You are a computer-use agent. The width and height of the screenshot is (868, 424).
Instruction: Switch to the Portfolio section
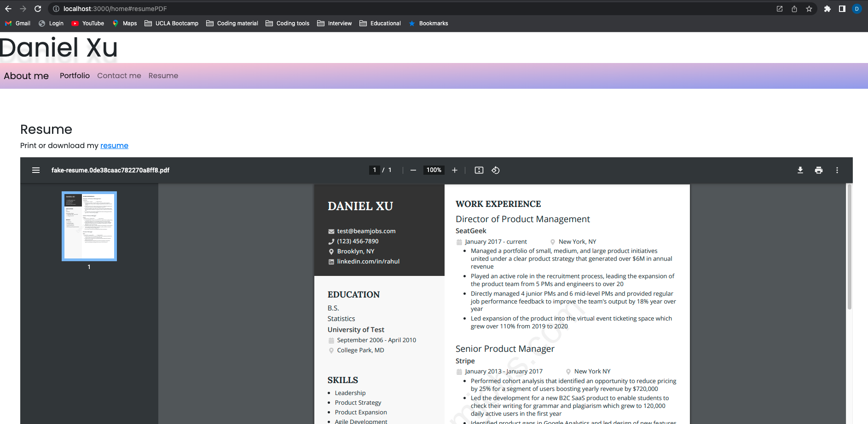(75, 75)
